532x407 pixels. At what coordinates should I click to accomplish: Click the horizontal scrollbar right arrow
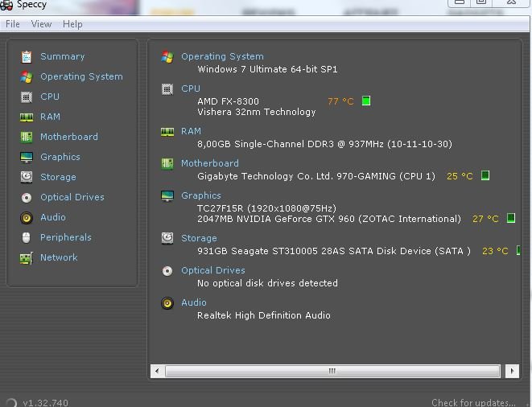512,371
